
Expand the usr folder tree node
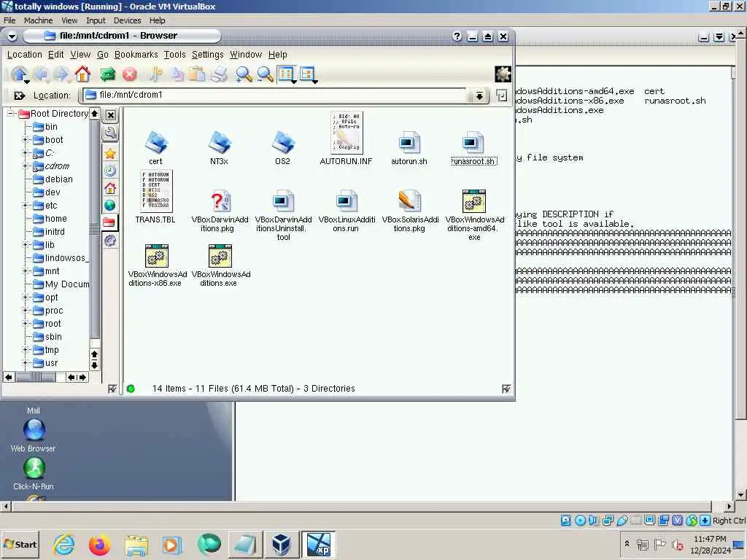pyautogui.click(x=26, y=363)
